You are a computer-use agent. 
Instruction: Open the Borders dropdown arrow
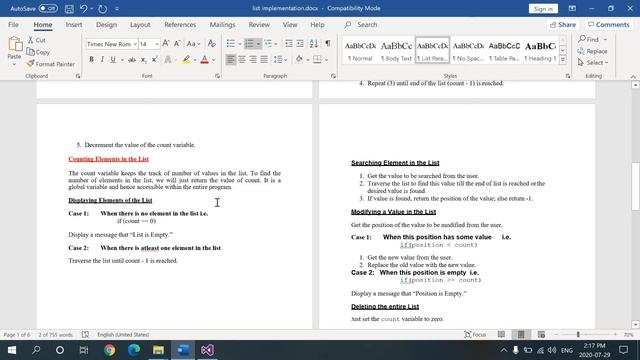click(x=327, y=60)
